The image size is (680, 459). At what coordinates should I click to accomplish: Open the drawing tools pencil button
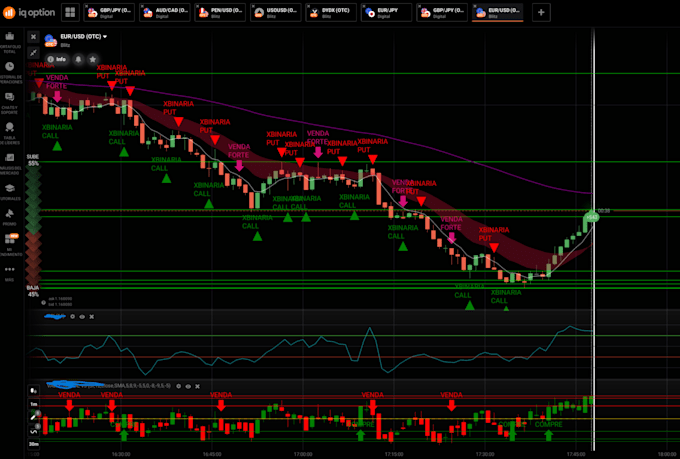(33, 417)
